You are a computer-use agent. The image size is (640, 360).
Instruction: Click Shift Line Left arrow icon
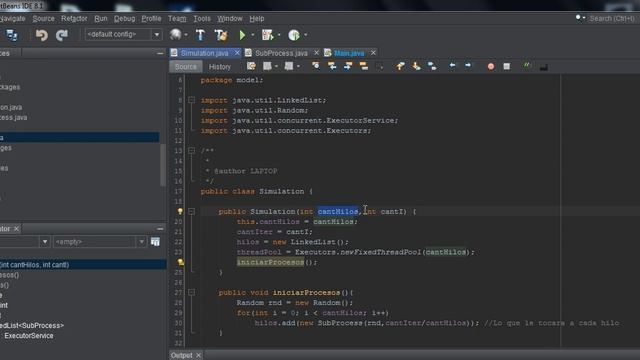pos(452,65)
